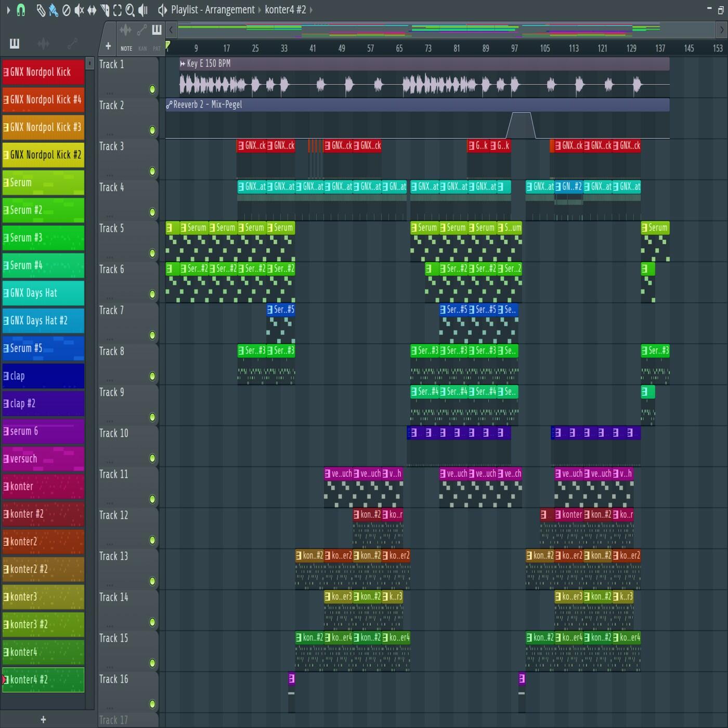
Task: Select the Delete tool
Action: 66,10
